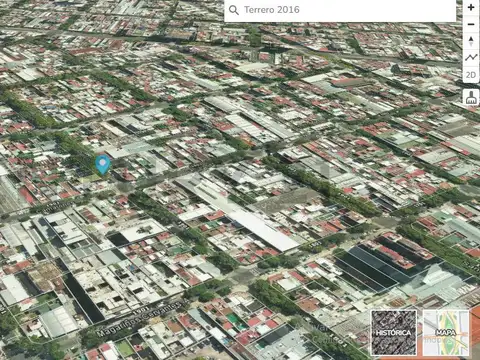Click the 'Terrero 2016' search field
480x360 pixels.
[x=340, y=10]
